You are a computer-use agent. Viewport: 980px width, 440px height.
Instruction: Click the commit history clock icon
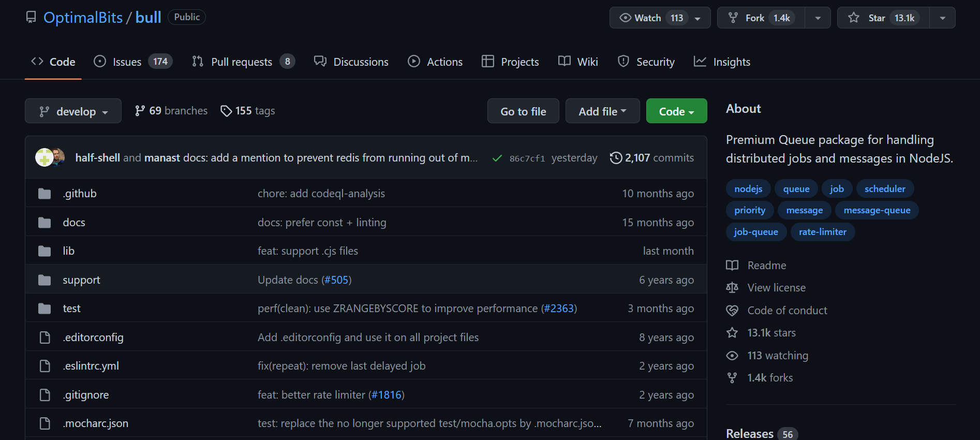[x=616, y=158]
